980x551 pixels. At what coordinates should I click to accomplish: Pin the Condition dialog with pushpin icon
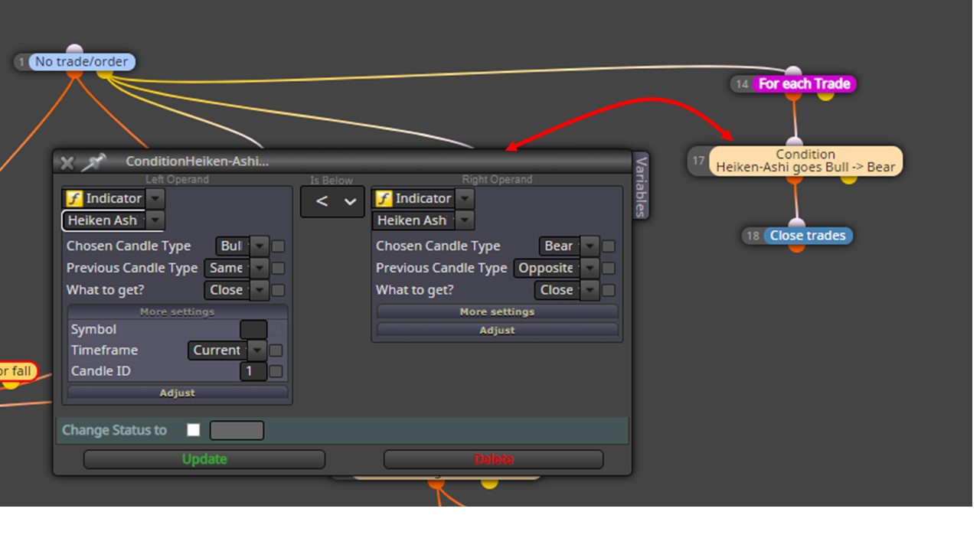point(93,161)
